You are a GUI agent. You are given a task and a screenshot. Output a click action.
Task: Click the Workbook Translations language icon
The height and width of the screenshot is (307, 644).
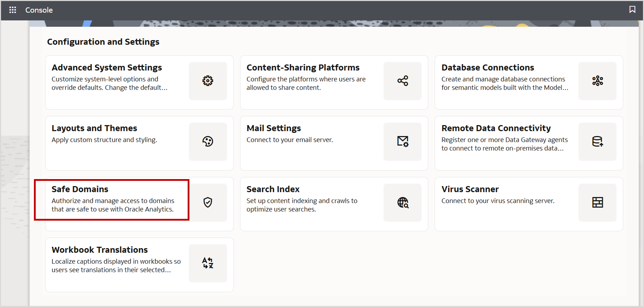coord(208,263)
